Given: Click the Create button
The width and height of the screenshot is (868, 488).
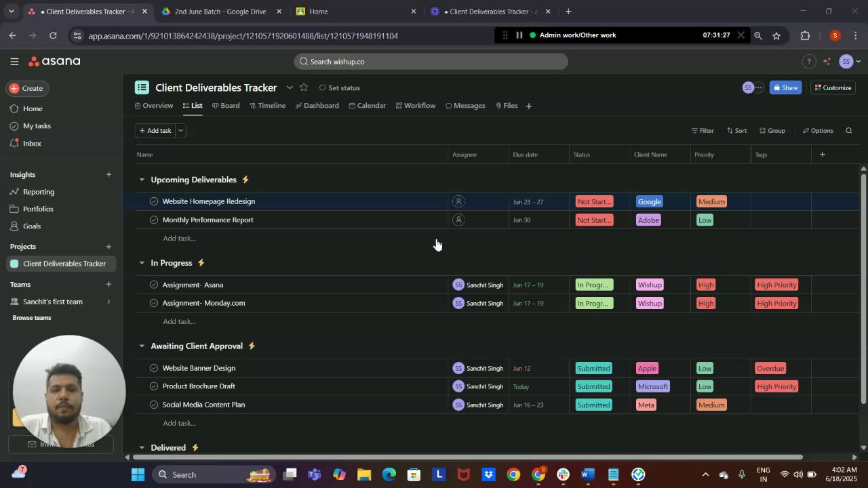Looking at the screenshot, I should pos(27,88).
